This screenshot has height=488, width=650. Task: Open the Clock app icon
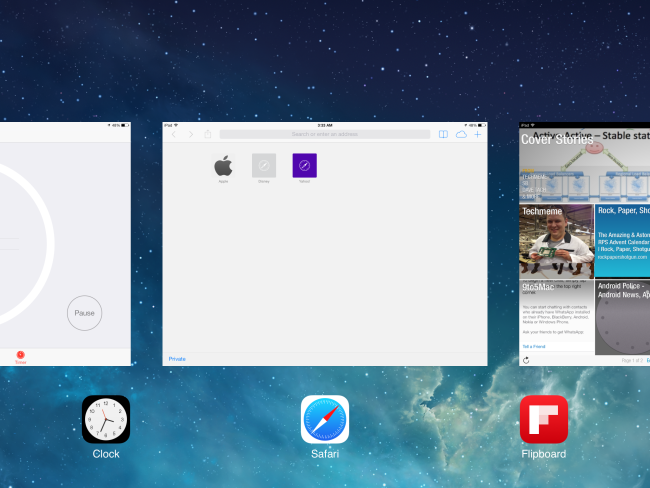point(106,419)
